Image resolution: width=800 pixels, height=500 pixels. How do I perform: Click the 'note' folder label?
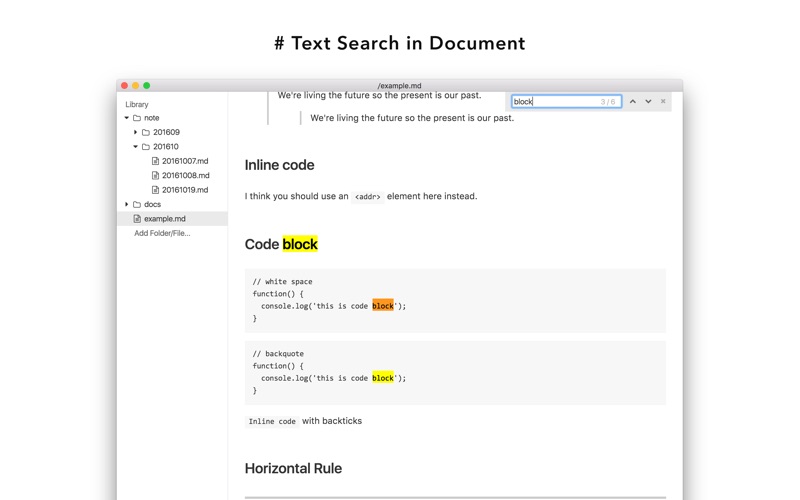152,118
